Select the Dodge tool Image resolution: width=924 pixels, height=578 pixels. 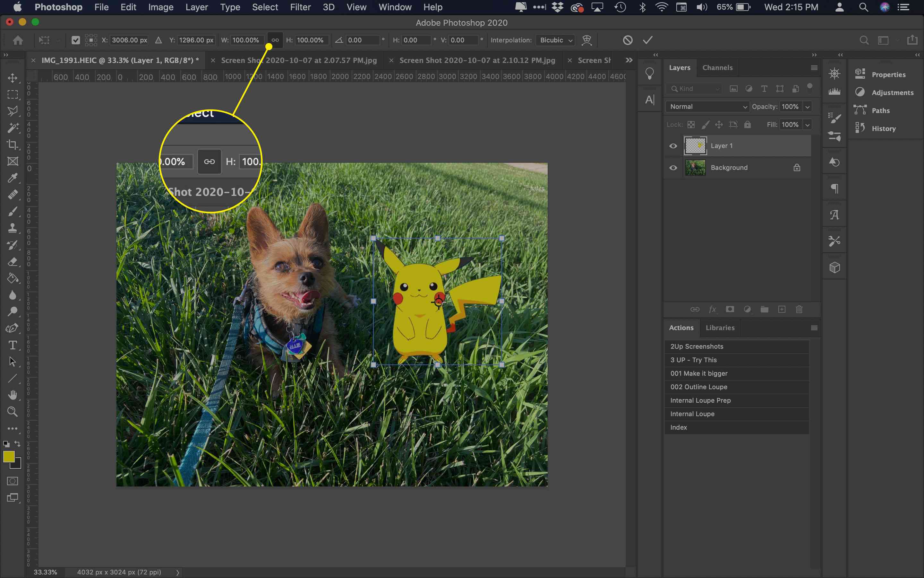(x=13, y=311)
